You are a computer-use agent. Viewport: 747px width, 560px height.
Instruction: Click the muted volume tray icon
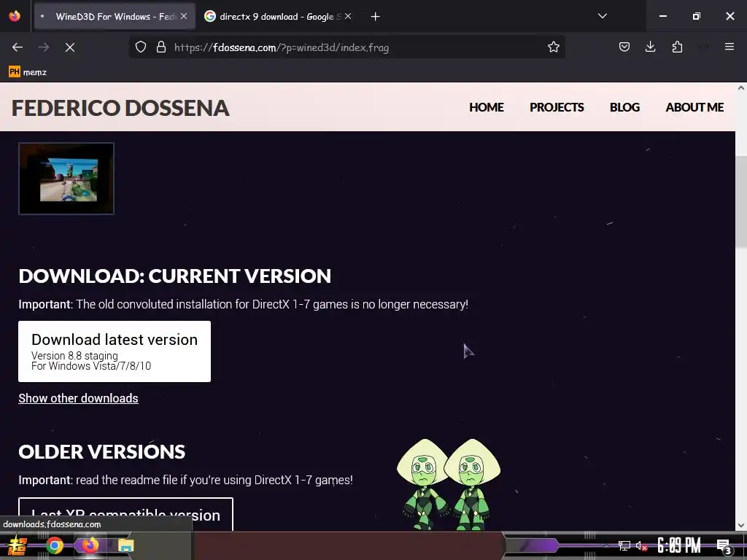pyautogui.click(x=641, y=545)
